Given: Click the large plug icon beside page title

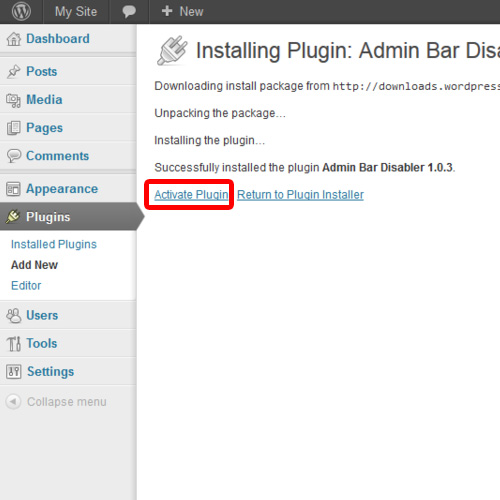Looking at the screenshot, I should click(172, 51).
